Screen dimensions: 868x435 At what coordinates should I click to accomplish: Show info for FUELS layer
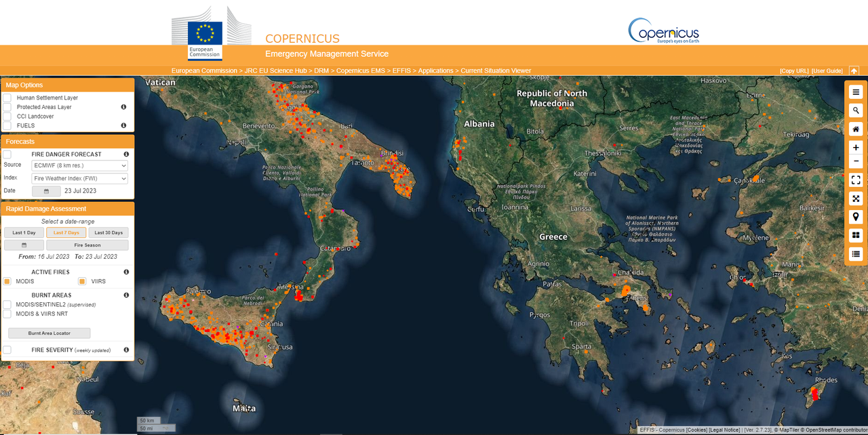[x=123, y=125]
